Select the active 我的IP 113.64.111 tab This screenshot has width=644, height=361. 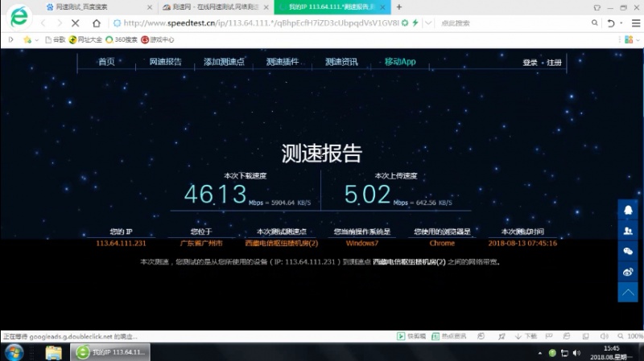tap(332, 7)
